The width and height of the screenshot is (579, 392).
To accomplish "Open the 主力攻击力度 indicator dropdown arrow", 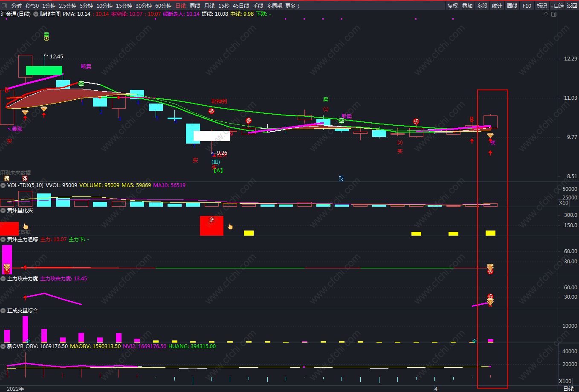I will tap(3, 278).
